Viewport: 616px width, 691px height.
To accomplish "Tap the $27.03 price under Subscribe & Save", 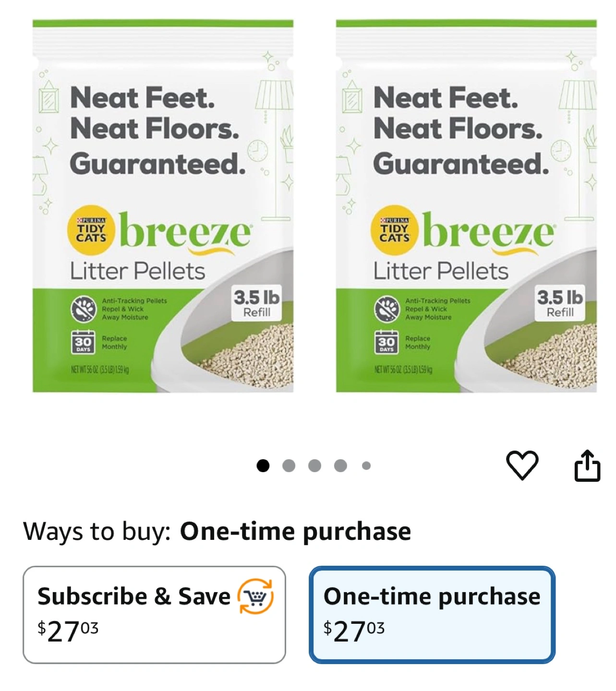I will (68, 631).
